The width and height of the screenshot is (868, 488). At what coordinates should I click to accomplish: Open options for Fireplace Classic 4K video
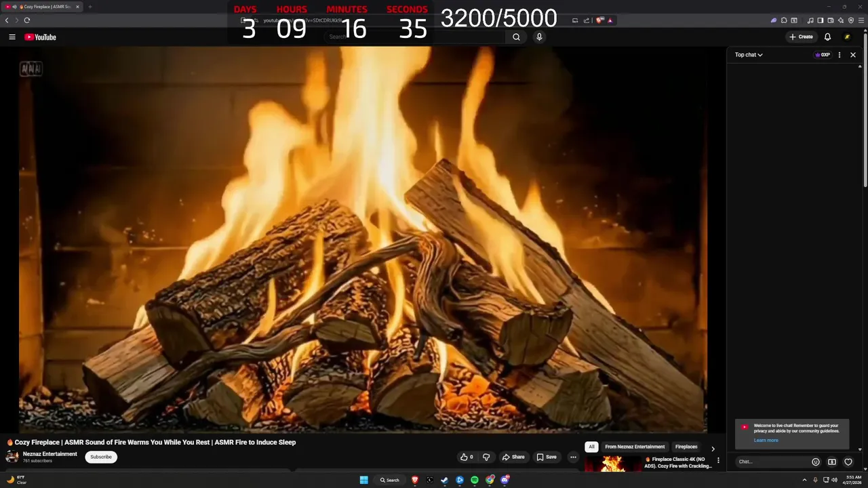click(719, 461)
